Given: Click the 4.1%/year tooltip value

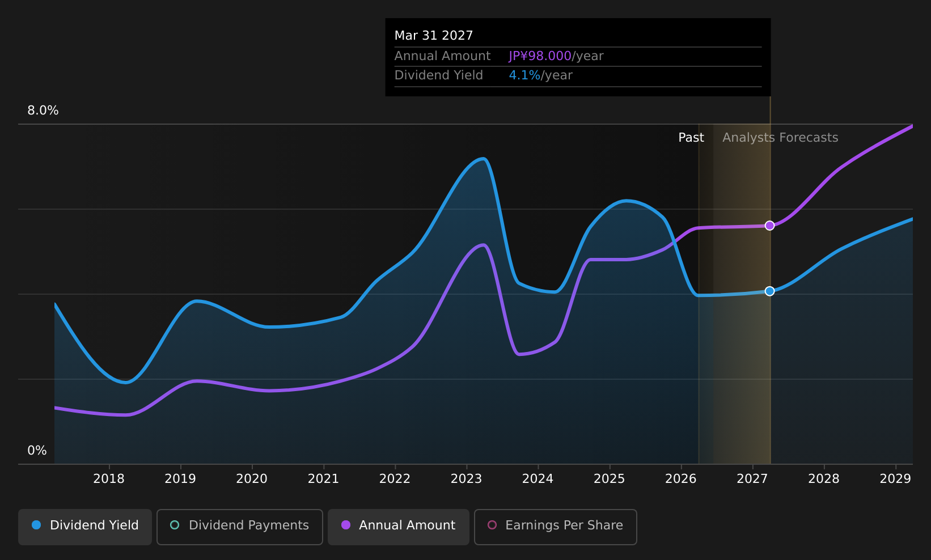Looking at the screenshot, I should (541, 75).
